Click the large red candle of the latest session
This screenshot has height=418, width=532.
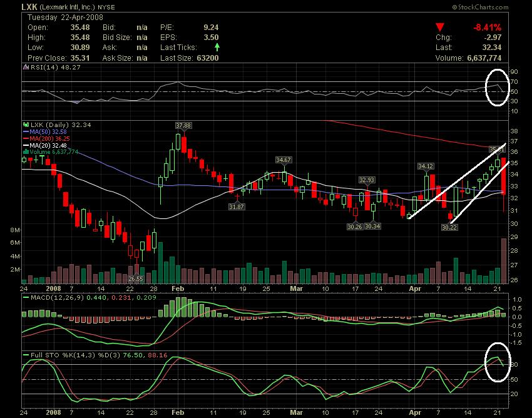[x=503, y=176]
